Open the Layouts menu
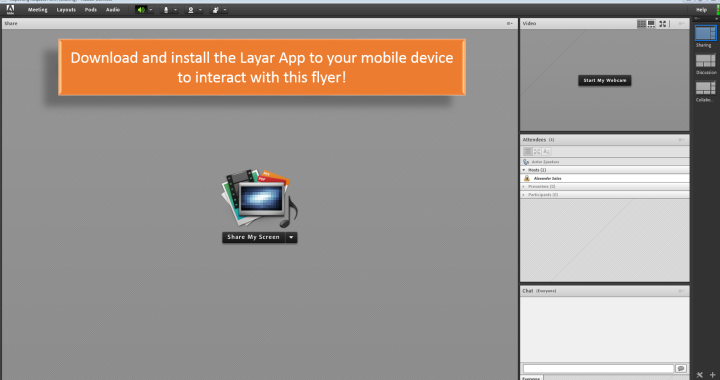 click(x=66, y=10)
